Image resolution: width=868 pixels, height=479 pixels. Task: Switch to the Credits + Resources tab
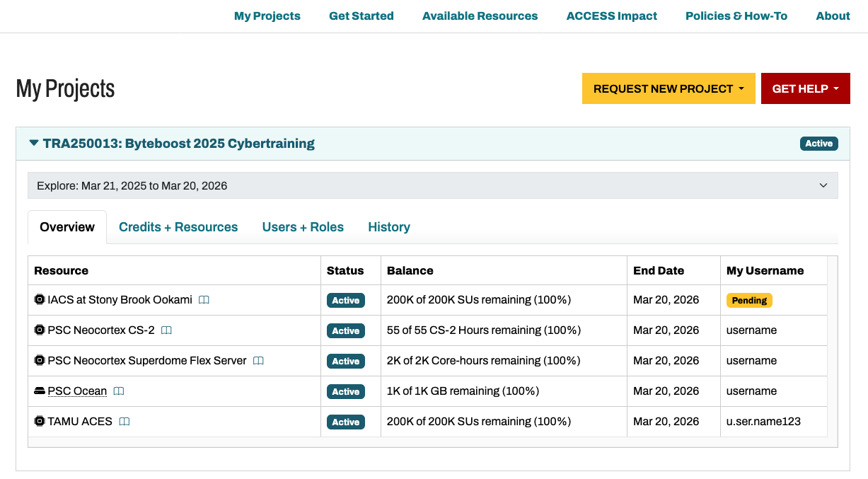coord(178,227)
